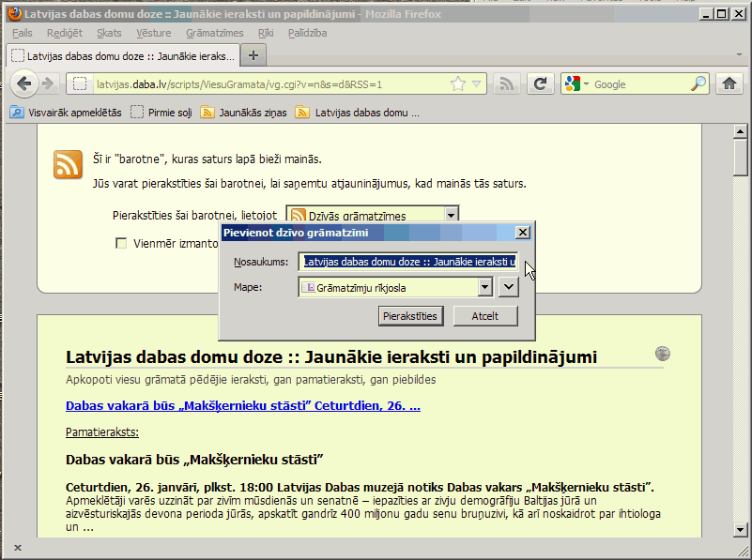Viewport: 752px width, 560px height.
Task: Open the URL history dropdown arrow
Action: click(476, 84)
